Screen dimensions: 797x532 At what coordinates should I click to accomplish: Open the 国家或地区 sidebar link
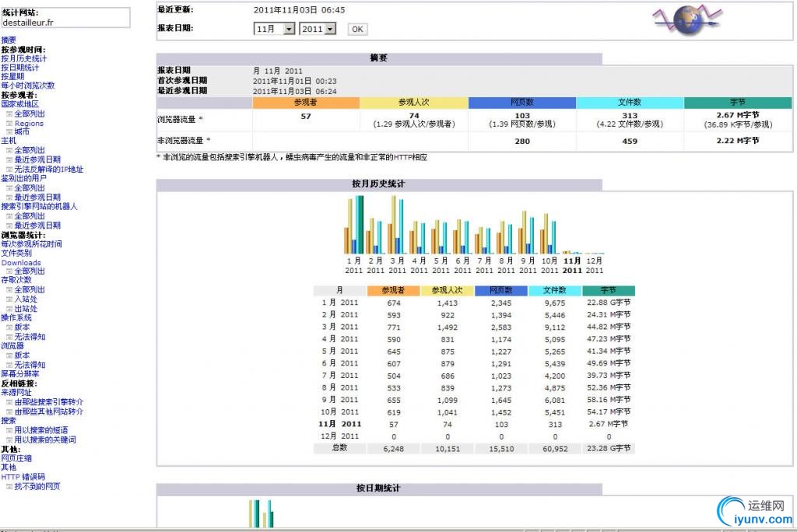tap(19, 104)
